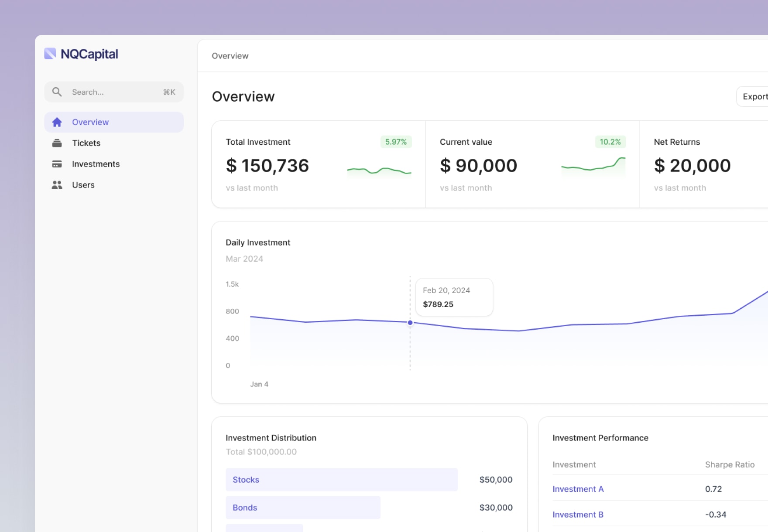Click the $ 150,736 value
The width and height of the screenshot is (768, 532).
(267, 166)
